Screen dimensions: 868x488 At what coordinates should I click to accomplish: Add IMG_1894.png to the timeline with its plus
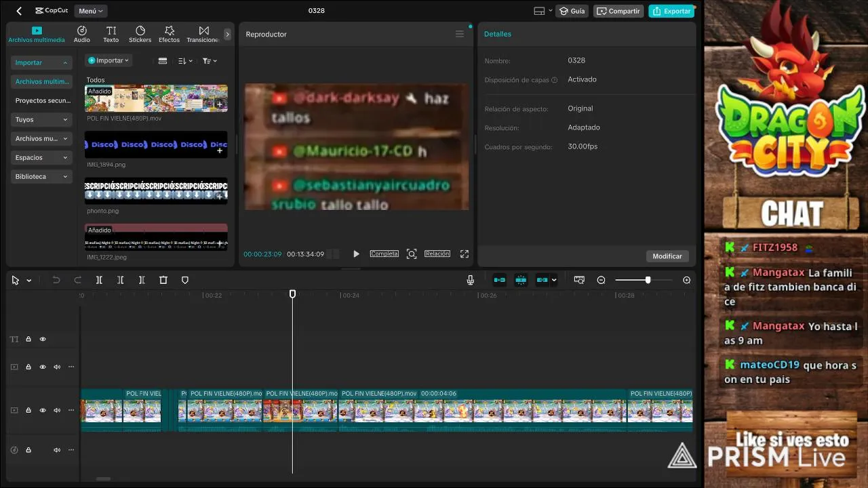click(220, 150)
